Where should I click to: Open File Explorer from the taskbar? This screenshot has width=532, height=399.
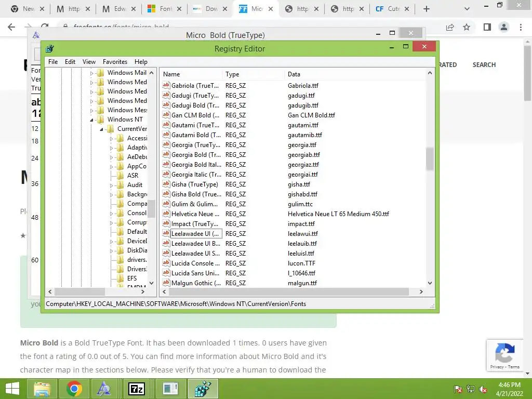(x=42, y=389)
